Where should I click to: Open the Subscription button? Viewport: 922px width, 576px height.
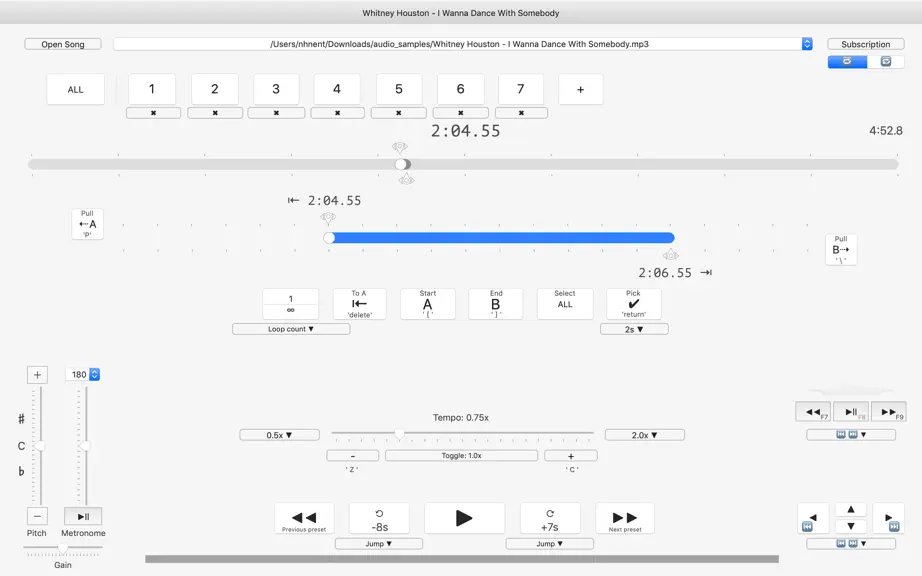pos(866,44)
